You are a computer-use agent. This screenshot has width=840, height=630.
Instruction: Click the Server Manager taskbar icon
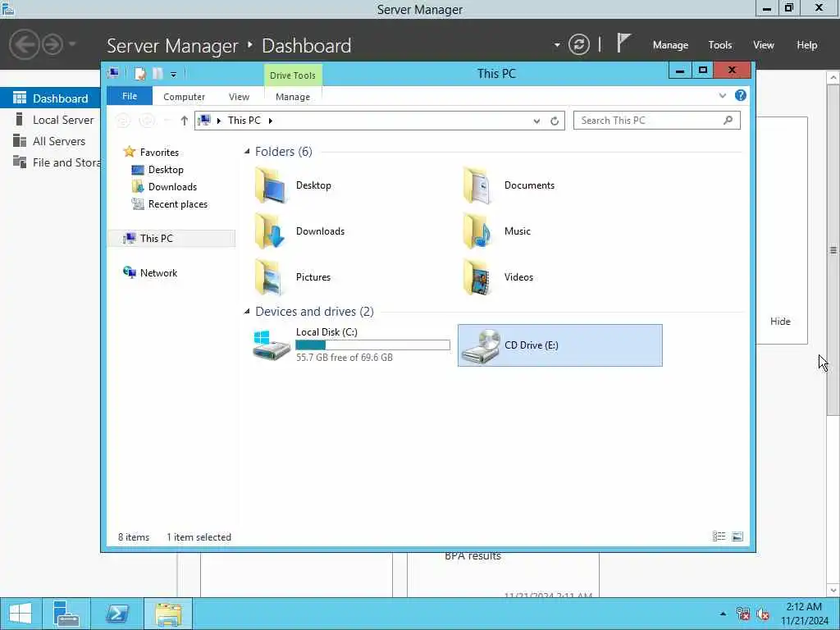click(66, 614)
